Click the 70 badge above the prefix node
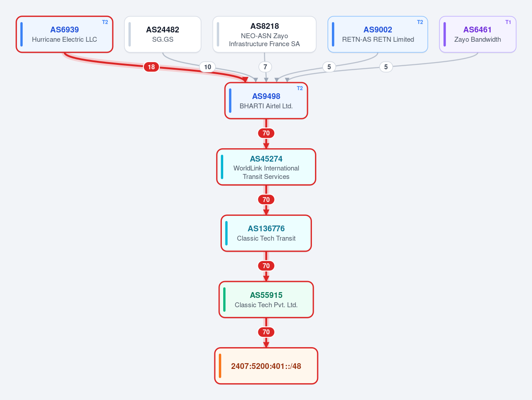 coord(266,332)
